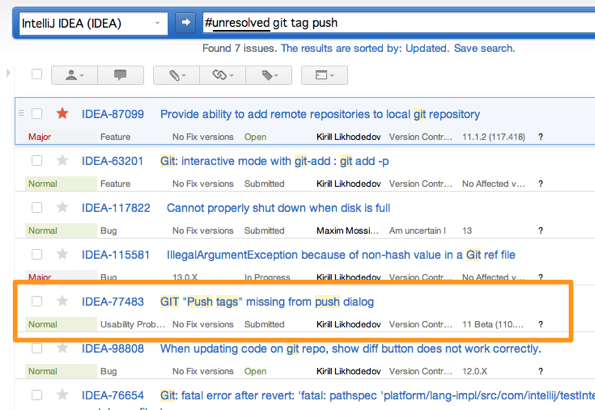Open issue ID link IDEA-63201
This screenshot has width=595, height=410.
pyautogui.click(x=112, y=161)
